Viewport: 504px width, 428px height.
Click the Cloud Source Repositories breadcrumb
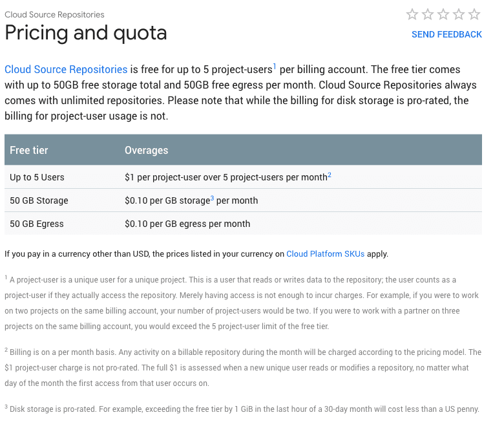54,15
